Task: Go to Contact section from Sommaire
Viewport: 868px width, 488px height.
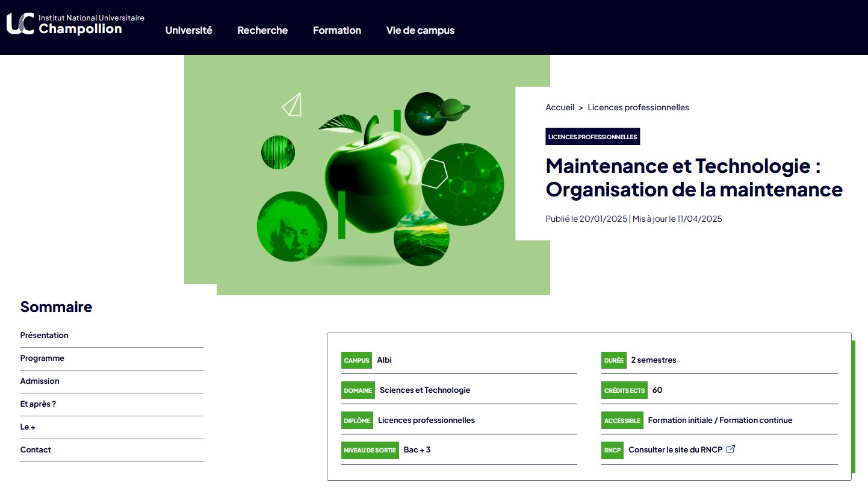Action: pyautogui.click(x=36, y=450)
